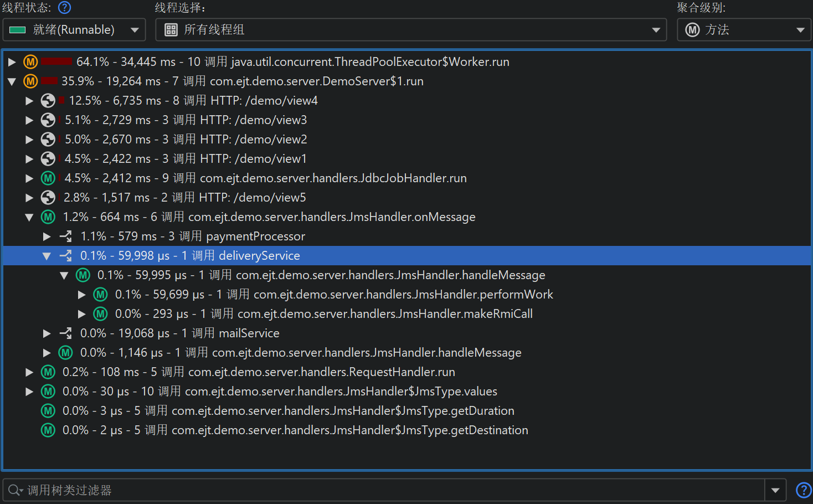This screenshot has width=813, height=504.
Task: Click the 1,146 µs handleMessage method icon
Action: tap(66, 353)
